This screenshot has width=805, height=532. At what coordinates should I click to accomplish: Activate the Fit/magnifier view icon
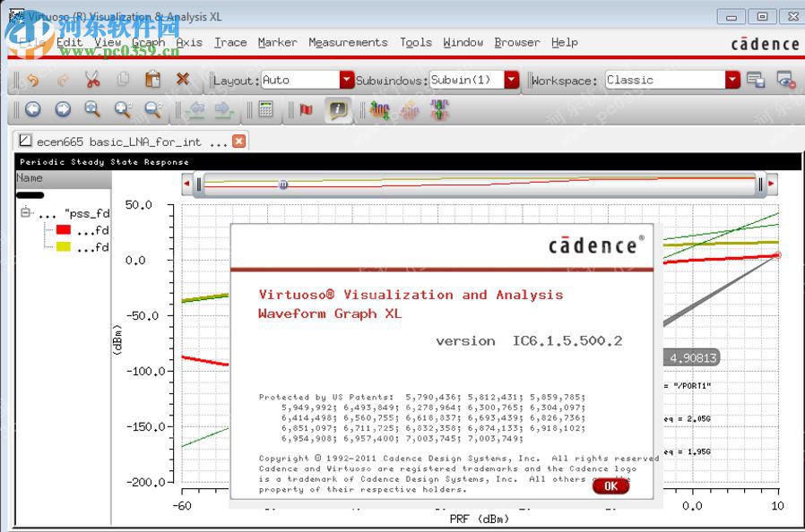92,110
